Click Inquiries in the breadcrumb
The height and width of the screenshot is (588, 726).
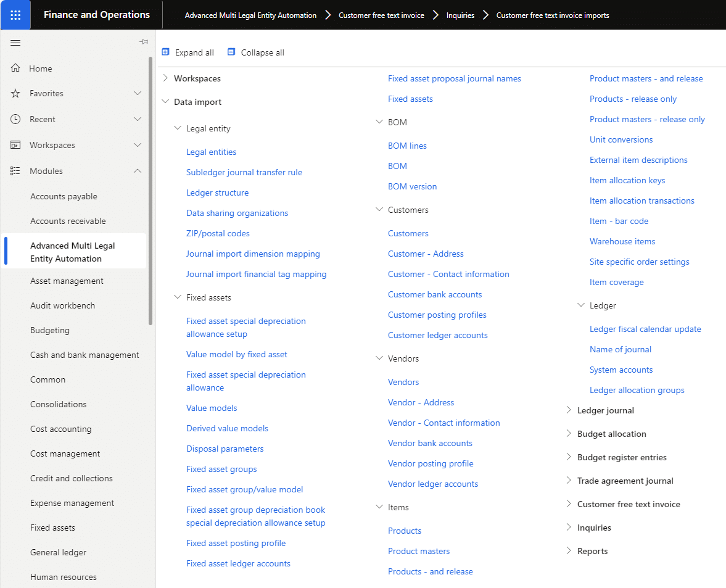point(460,15)
